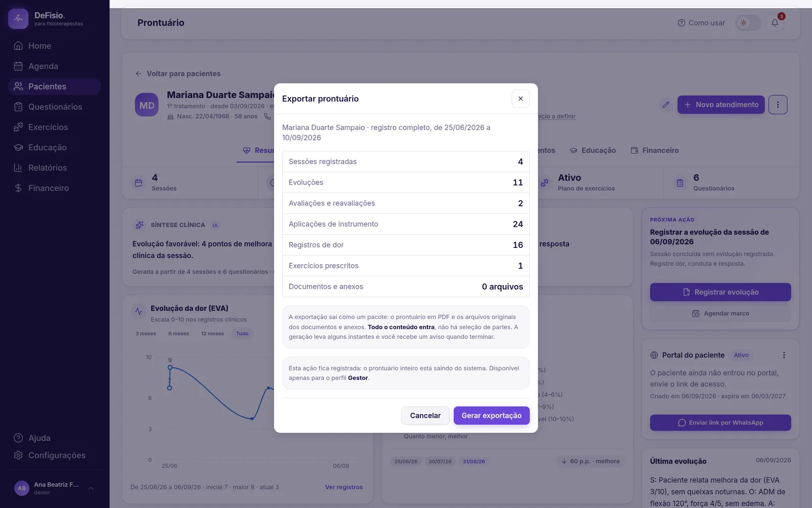
Task: Click the IA badge beside Síntese Clínica
Action: coord(215,225)
